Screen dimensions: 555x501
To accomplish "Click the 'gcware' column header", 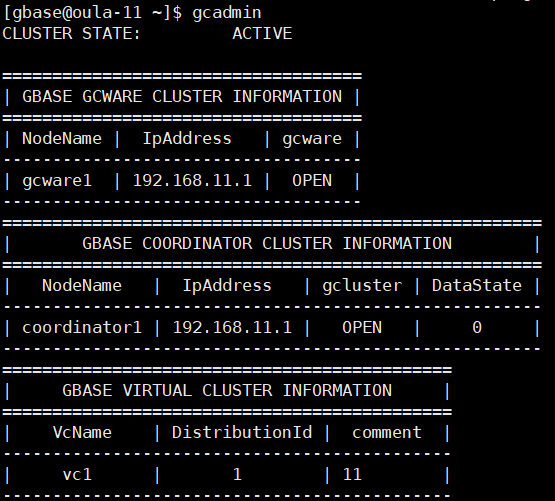I will pyautogui.click(x=312, y=139).
